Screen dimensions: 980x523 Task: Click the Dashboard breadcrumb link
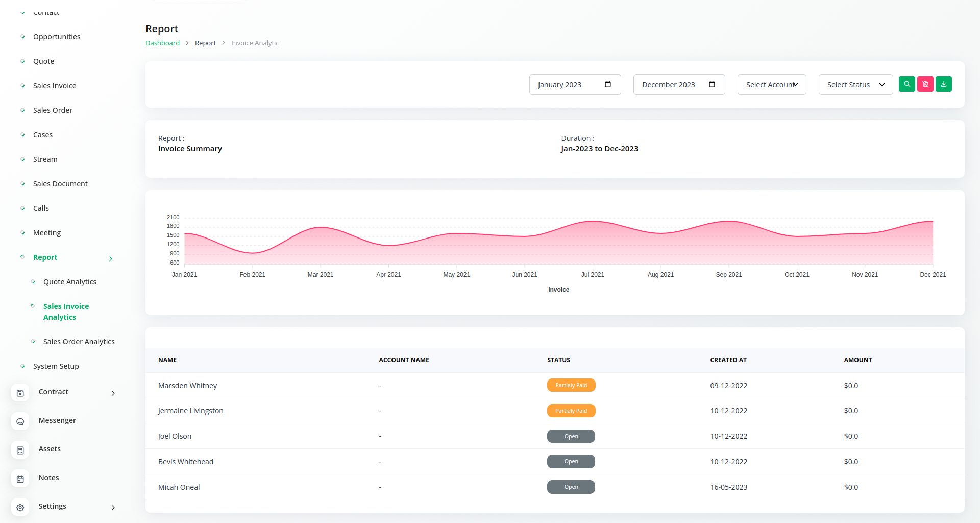click(162, 43)
